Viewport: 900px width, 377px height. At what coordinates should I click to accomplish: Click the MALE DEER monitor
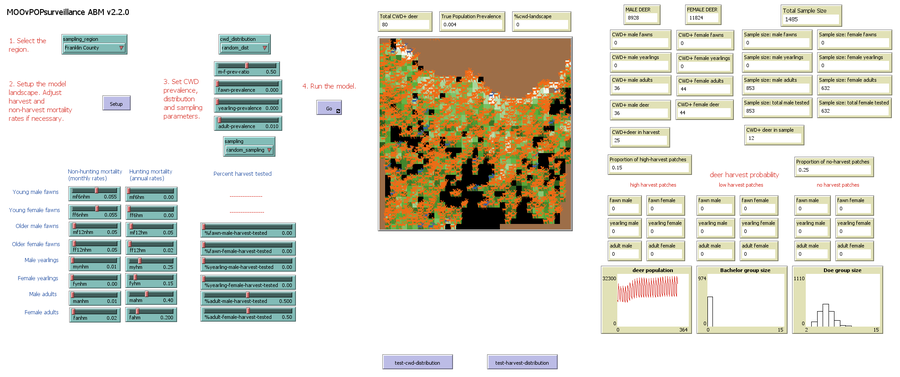[642, 15]
